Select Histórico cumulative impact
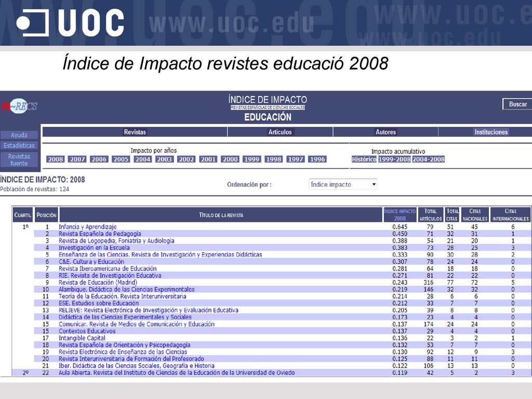 tap(364, 159)
